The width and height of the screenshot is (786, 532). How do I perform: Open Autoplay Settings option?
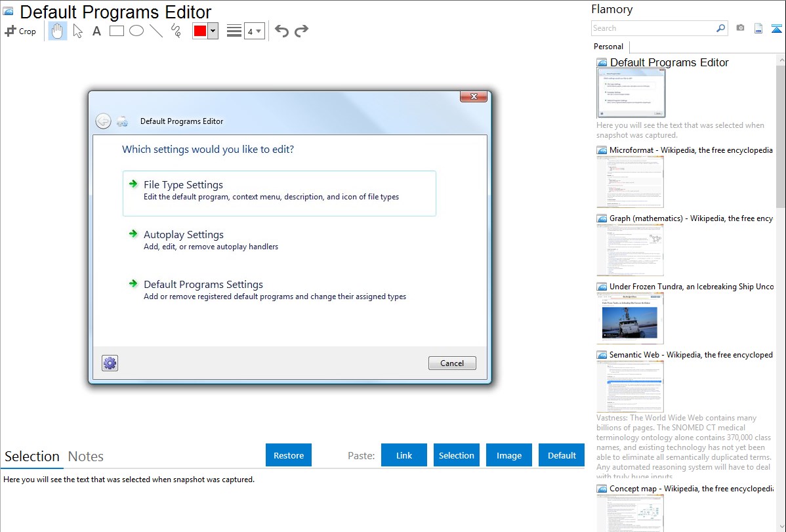(x=279, y=240)
